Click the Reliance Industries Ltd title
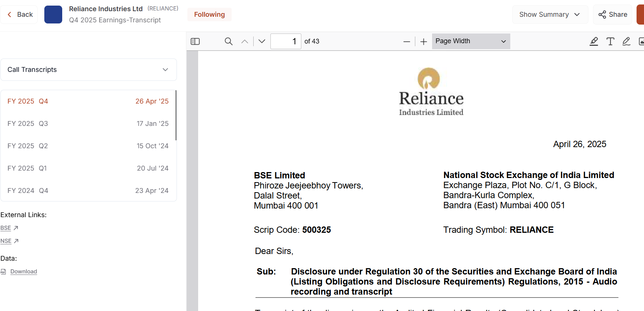 coord(106,9)
